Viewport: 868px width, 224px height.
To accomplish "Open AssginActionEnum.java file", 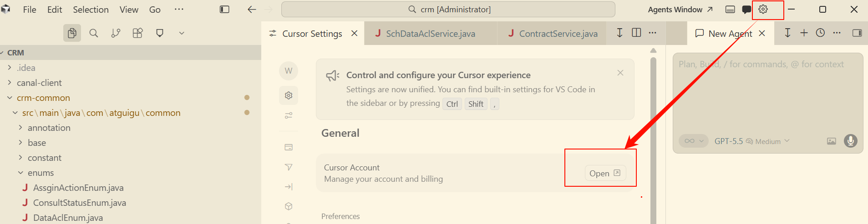I will pyautogui.click(x=131, y=188).
